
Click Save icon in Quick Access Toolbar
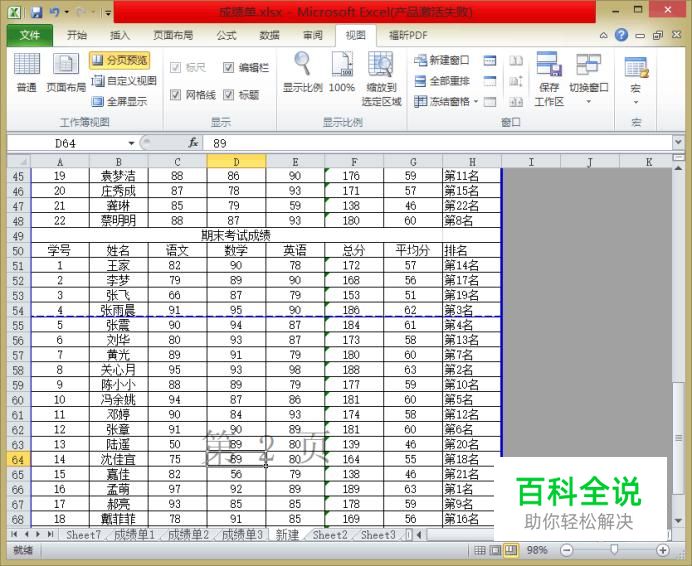(x=36, y=12)
